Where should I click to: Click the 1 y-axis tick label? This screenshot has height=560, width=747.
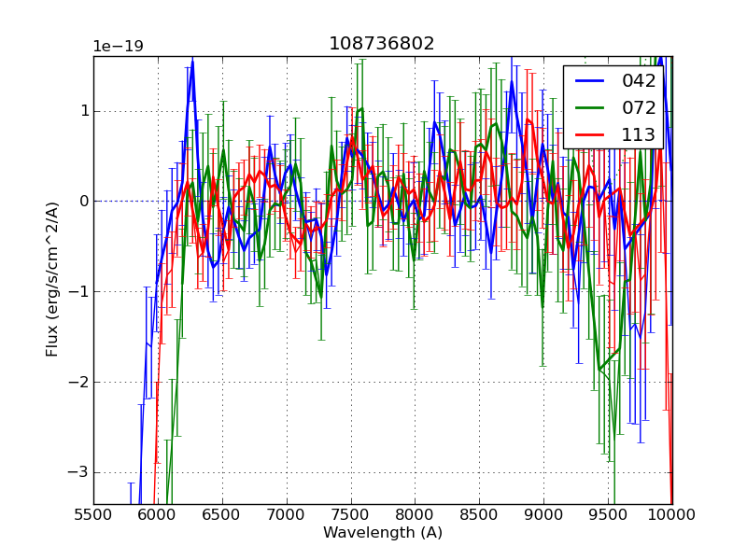pyautogui.click(x=83, y=111)
